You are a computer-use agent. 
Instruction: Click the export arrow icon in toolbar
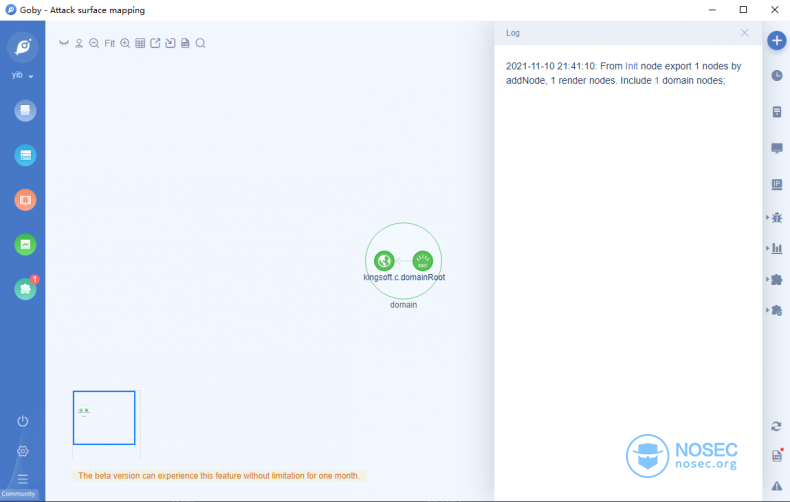tap(155, 43)
